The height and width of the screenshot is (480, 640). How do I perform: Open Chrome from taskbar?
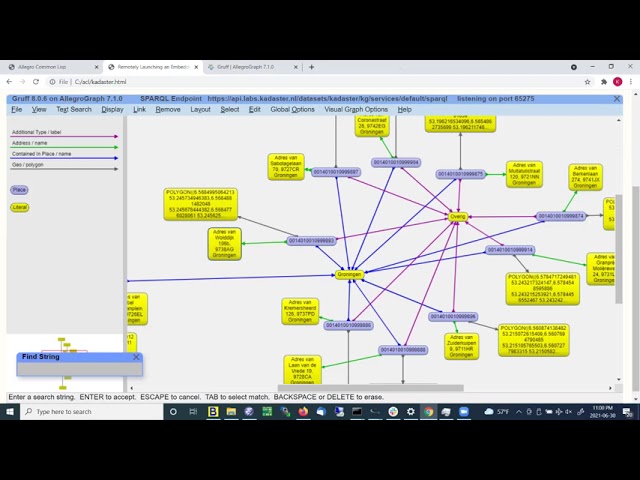coord(429,412)
